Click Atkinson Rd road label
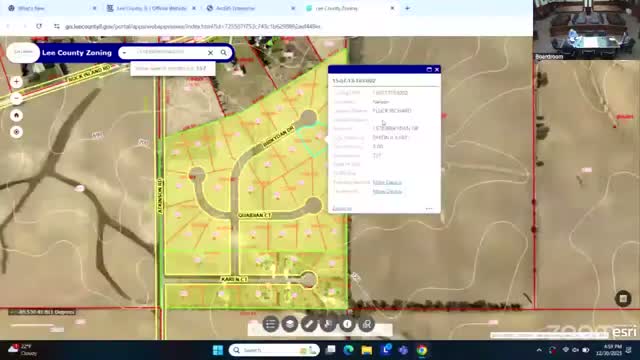 pyautogui.click(x=160, y=196)
